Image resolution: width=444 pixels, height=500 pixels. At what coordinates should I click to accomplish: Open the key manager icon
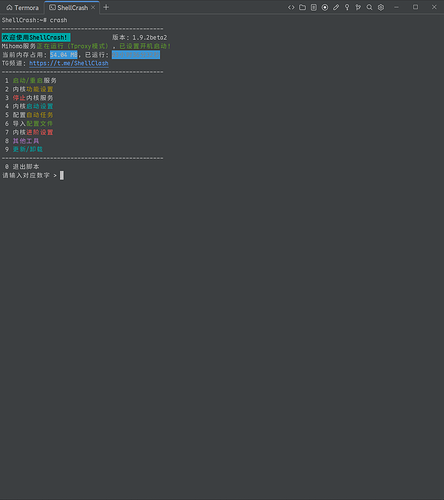point(347,7)
